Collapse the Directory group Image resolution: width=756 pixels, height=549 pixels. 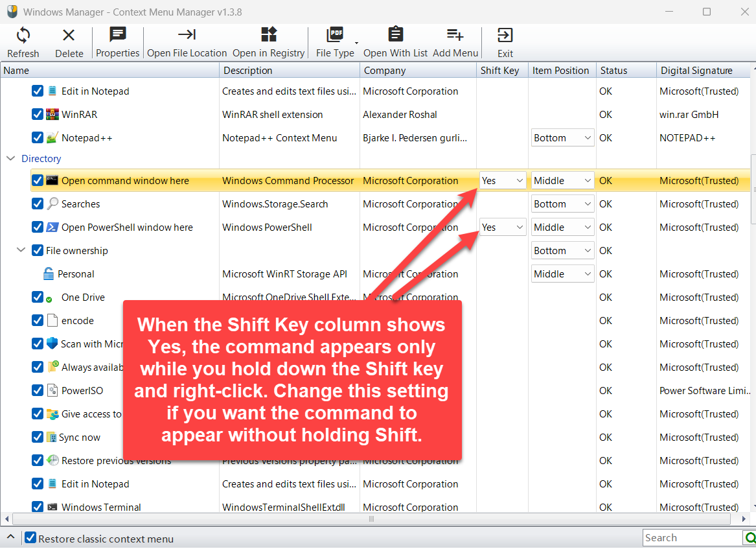(10, 158)
